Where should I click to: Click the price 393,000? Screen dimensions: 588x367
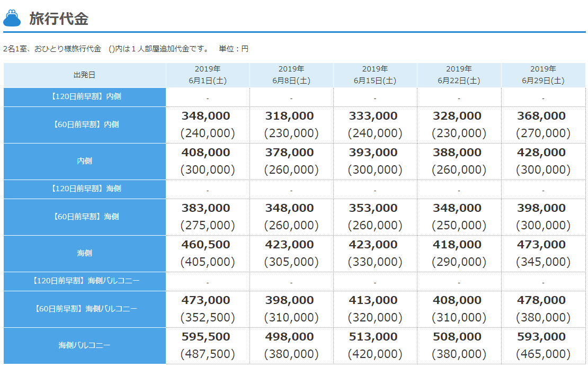373,153
